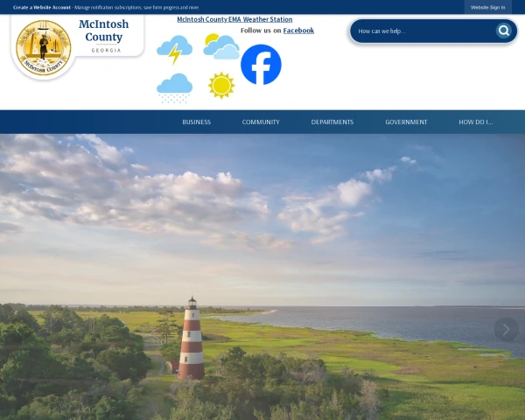525x420 pixels.
Task: Advance slideshow with next arrow
Action: click(x=507, y=330)
